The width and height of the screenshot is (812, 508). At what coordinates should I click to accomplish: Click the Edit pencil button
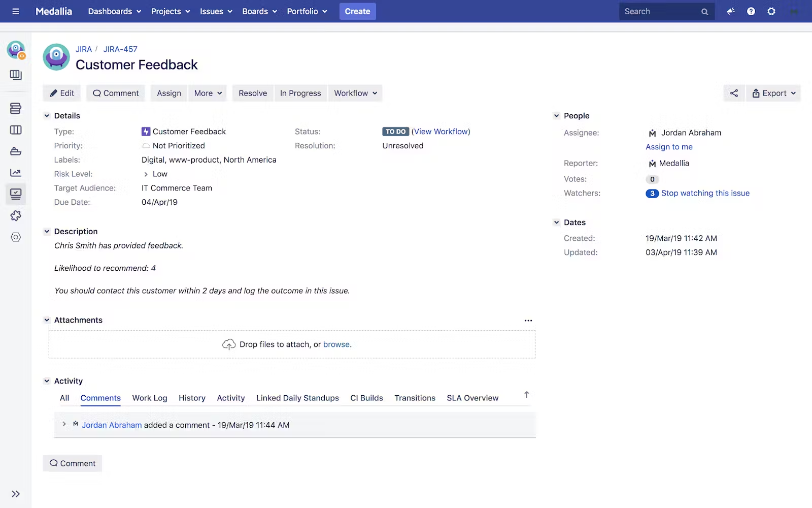pyautogui.click(x=62, y=93)
